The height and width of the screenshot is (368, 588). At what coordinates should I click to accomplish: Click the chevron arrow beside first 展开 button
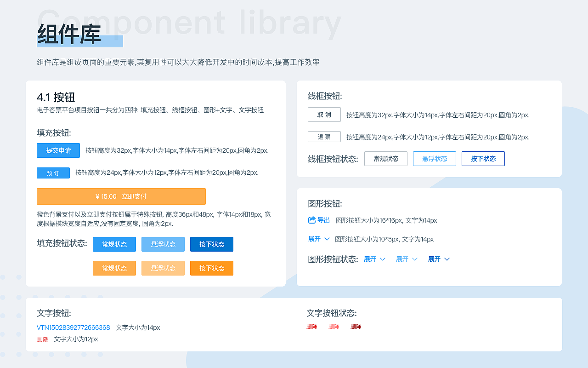click(327, 239)
